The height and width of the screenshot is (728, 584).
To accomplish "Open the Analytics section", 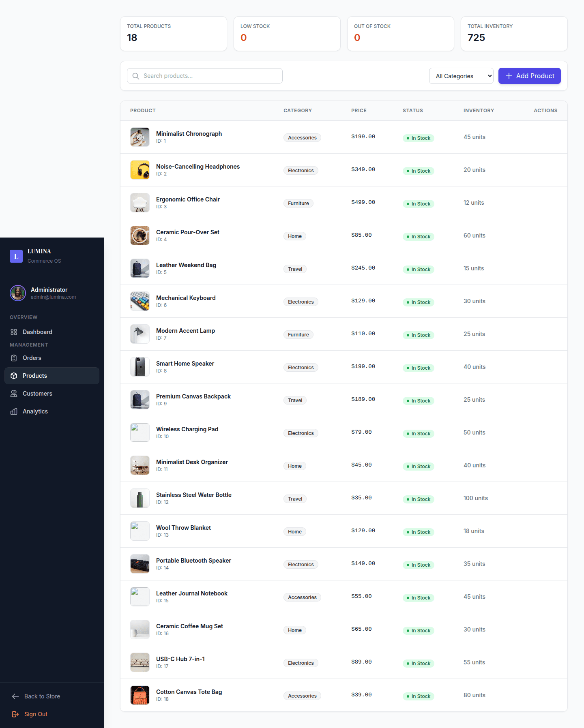I will [52, 411].
